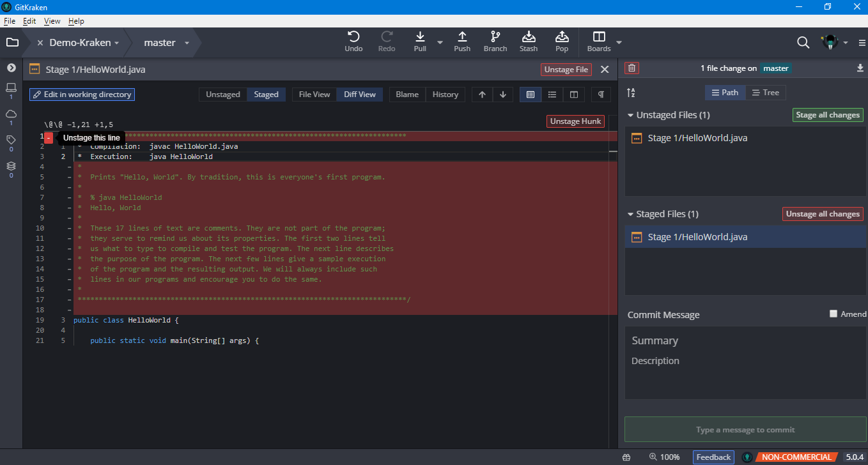
Task: Show files by Path
Action: click(x=725, y=93)
